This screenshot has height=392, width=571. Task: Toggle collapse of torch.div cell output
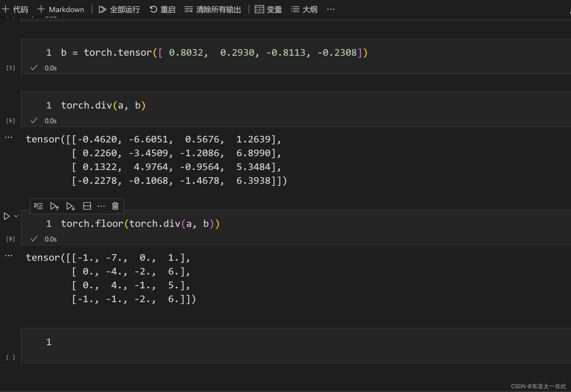point(8,138)
